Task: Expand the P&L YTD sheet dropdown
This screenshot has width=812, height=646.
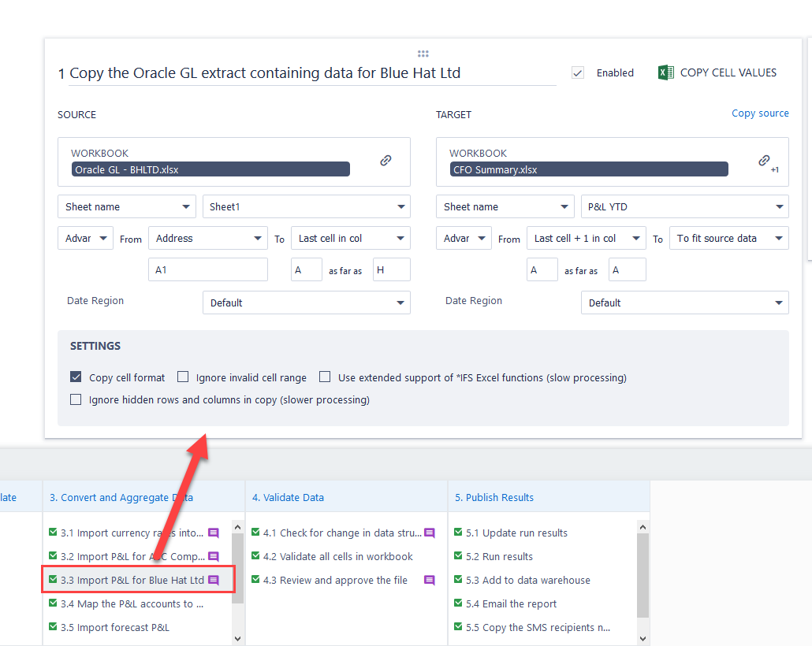Action: click(x=683, y=207)
